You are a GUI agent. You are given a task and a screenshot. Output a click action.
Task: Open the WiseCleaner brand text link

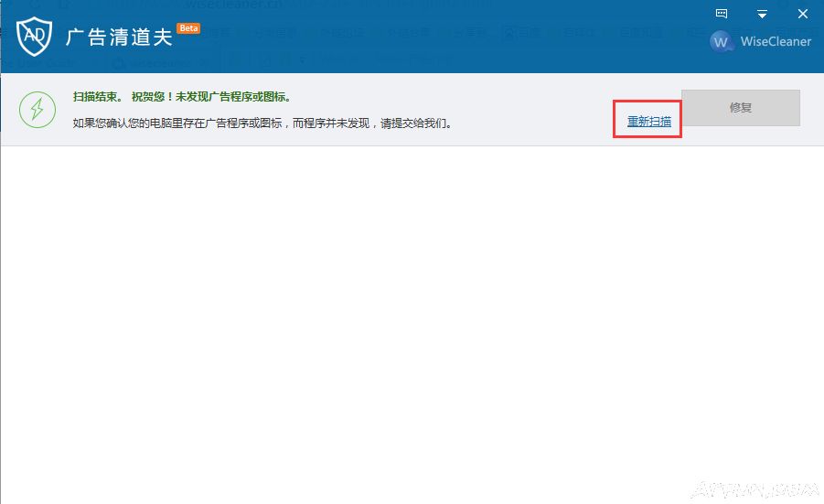pos(776,42)
